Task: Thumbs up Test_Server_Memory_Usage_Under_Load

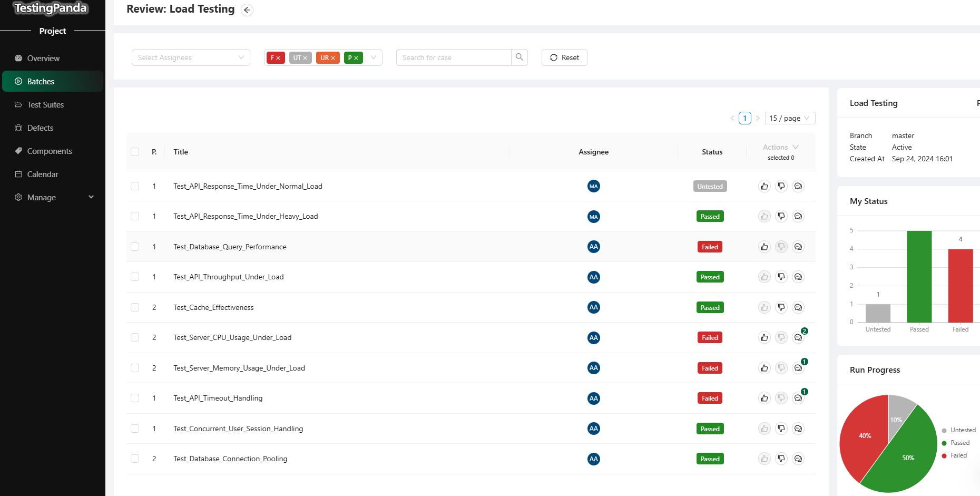Action: [765, 368]
